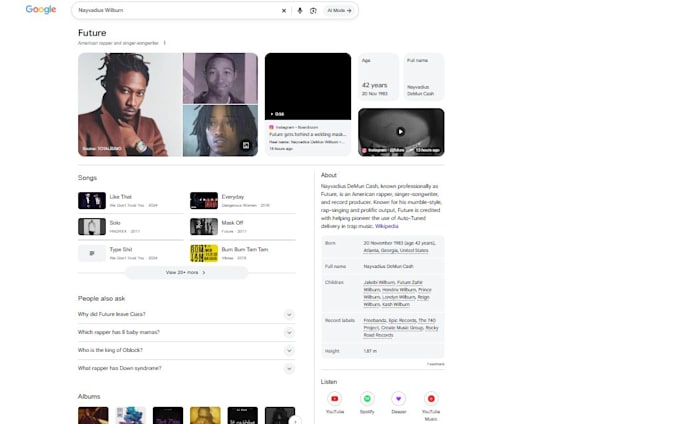Listen on Deezer icon
This screenshot has width=680, height=424.
[399, 399]
